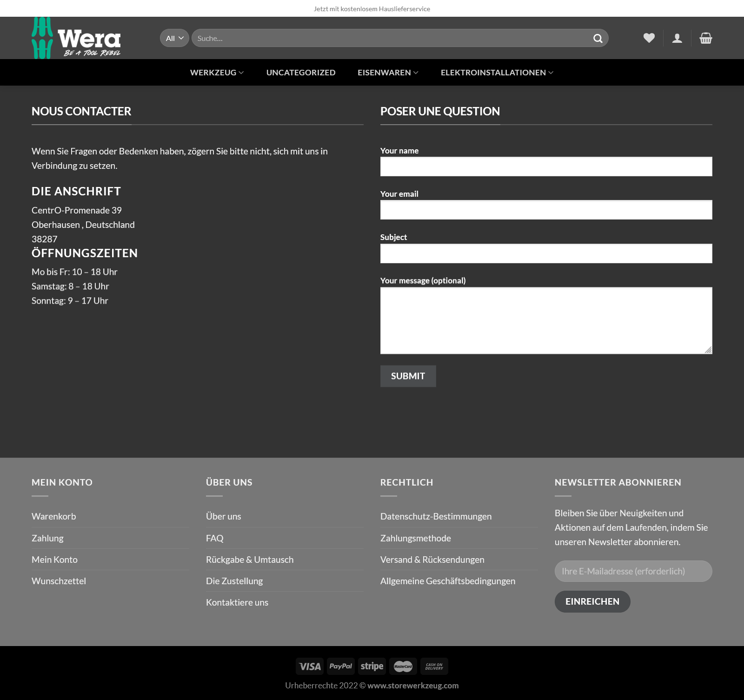Open the Die Zustellung link
The width and height of the screenshot is (744, 700).
(x=234, y=581)
